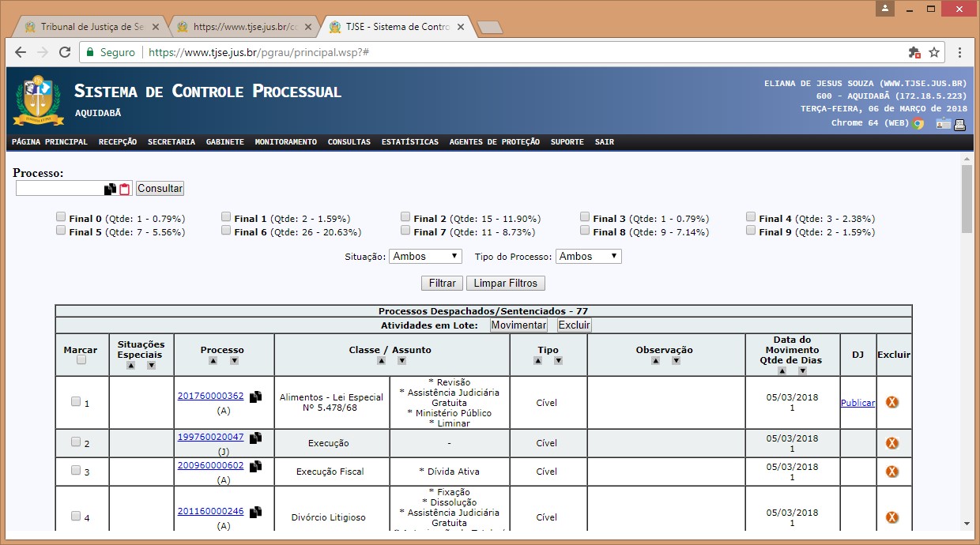Click the copy icon inside the Processo search field

(110, 189)
